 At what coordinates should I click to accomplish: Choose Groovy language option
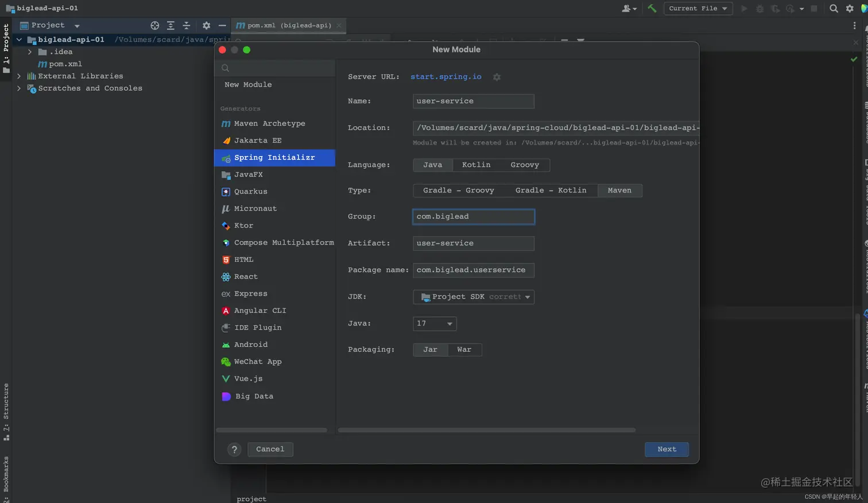coord(525,165)
